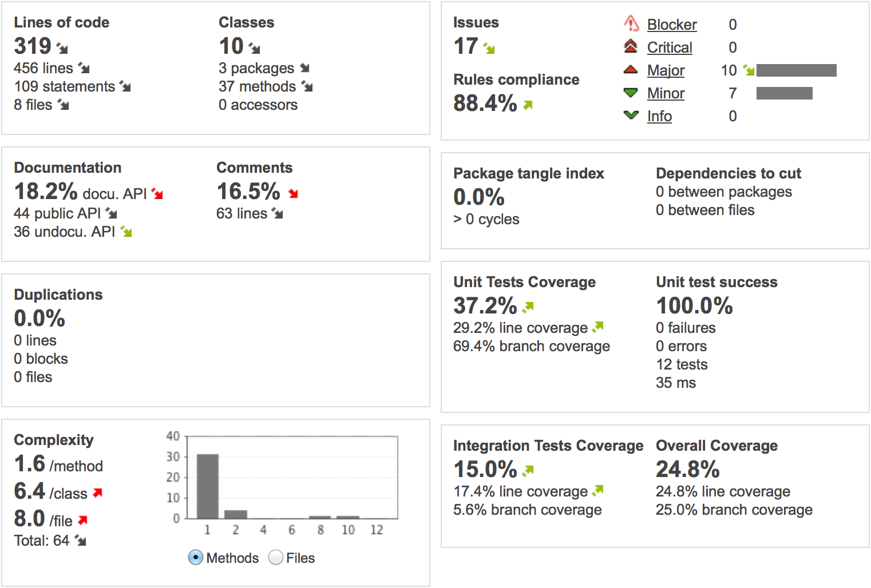Click the Info severity chevron icon
The width and height of the screenshot is (871, 588).
[x=631, y=116]
